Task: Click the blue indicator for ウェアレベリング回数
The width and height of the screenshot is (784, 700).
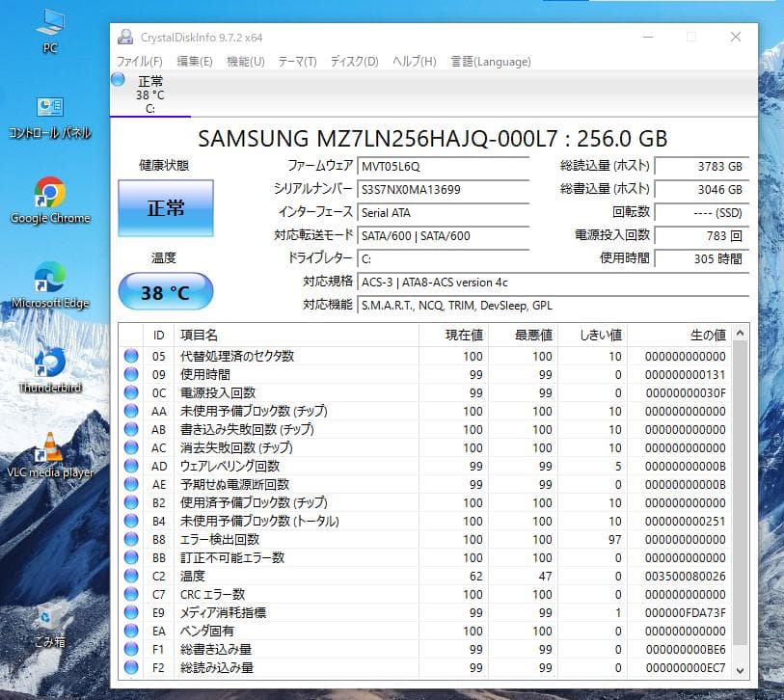Action: [x=130, y=466]
